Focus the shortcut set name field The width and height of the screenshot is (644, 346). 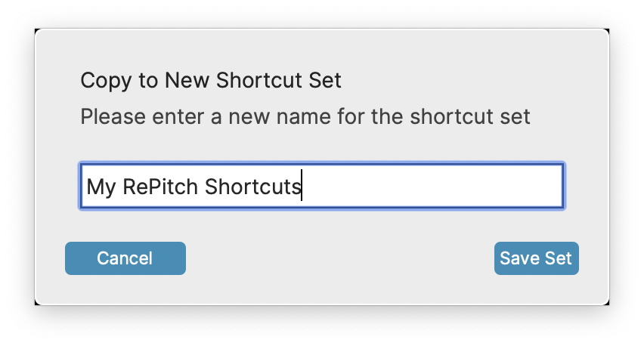321,186
